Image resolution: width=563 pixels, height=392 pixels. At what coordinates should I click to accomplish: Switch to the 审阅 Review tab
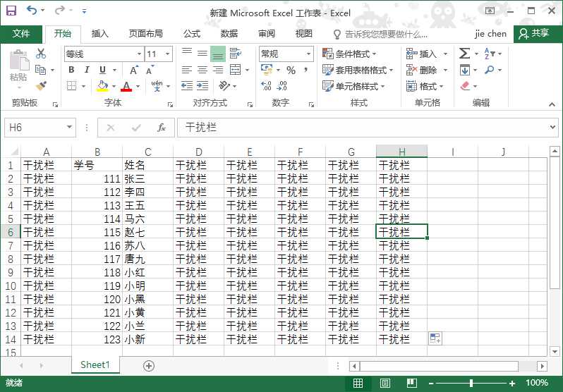click(267, 34)
